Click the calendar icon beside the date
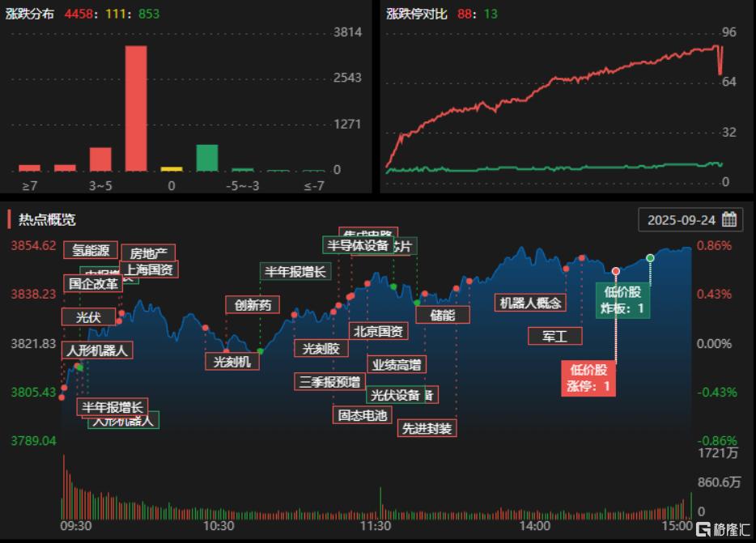Screen dimensions: 756x543 (x=728, y=219)
